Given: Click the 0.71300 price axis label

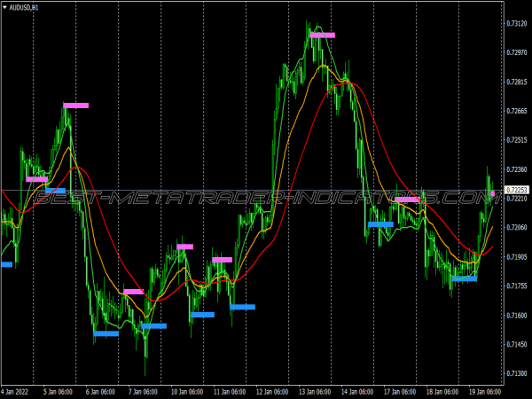Looking at the screenshot, I should [x=517, y=373].
